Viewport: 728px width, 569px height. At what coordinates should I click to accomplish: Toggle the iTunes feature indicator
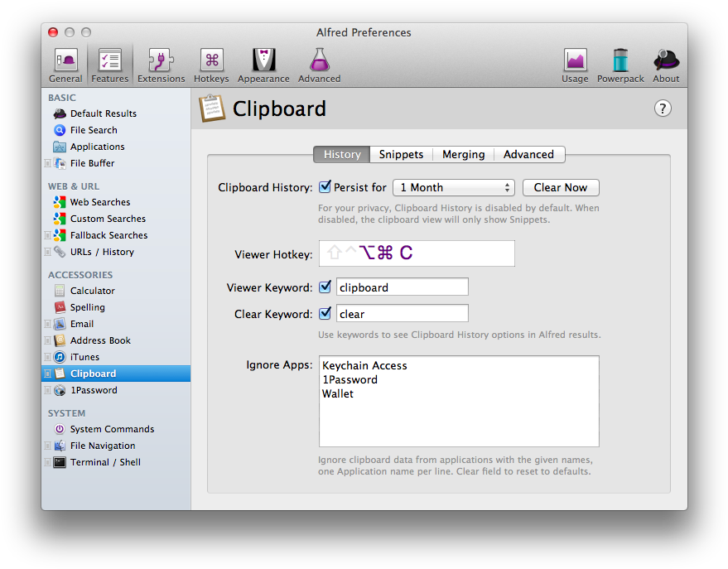[47, 357]
